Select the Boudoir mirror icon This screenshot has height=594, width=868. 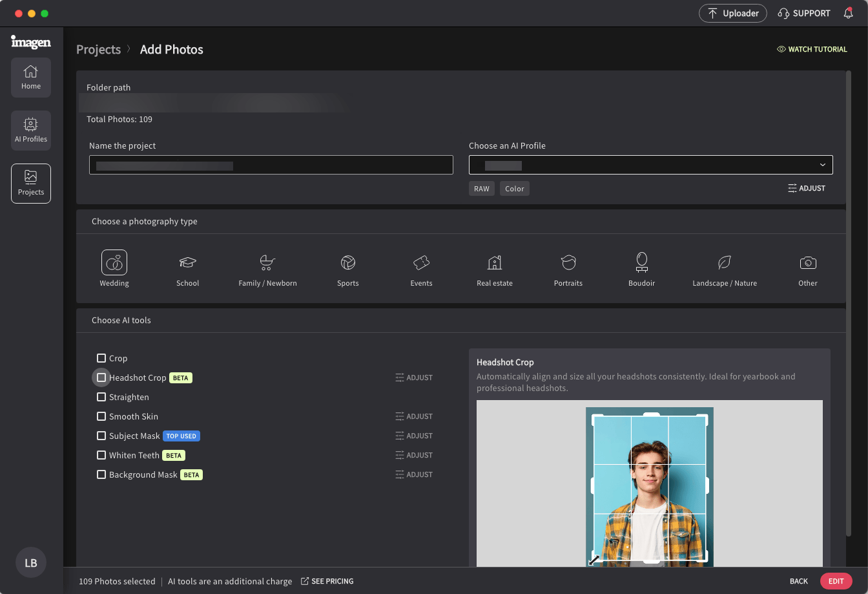pyautogui.click(x=641, y=262)
